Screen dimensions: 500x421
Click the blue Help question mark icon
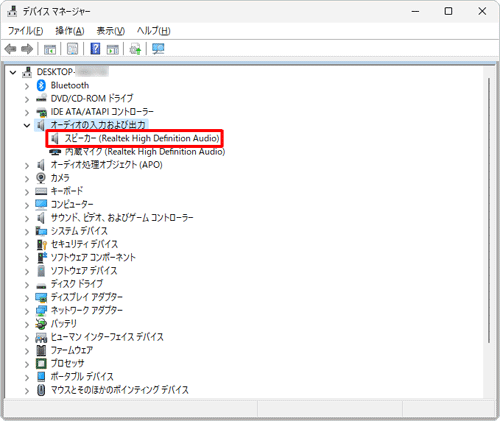coord(95,49)
